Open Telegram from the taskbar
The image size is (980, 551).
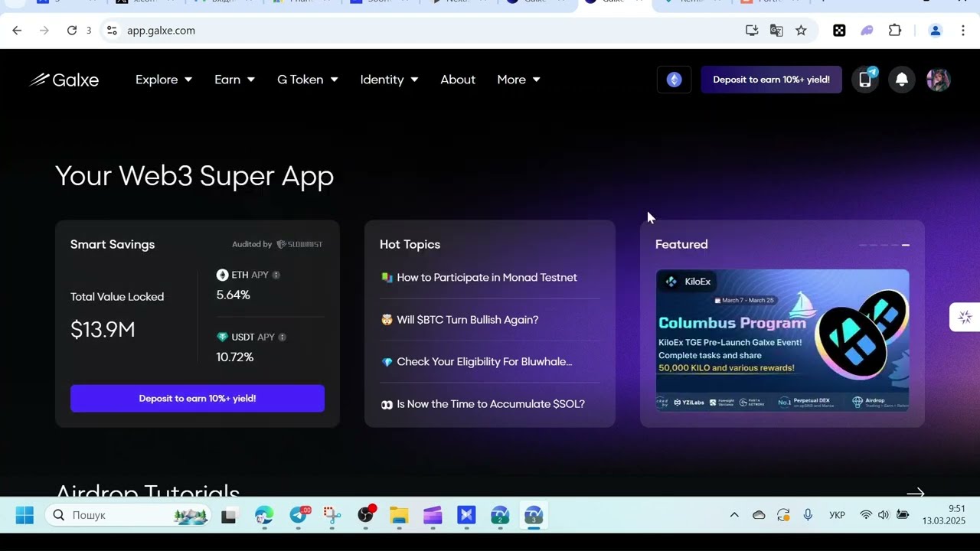[x=299, y=515]
